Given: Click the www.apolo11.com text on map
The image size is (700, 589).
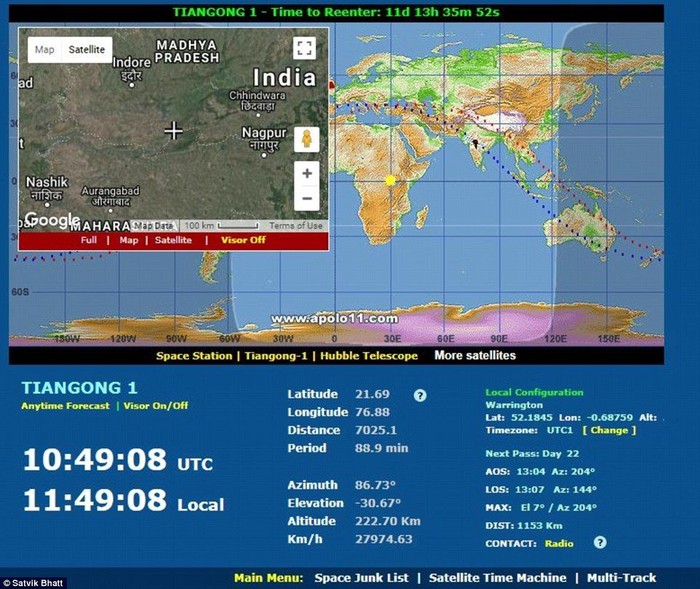Looking at the screenshot, I should click(334, 318).
